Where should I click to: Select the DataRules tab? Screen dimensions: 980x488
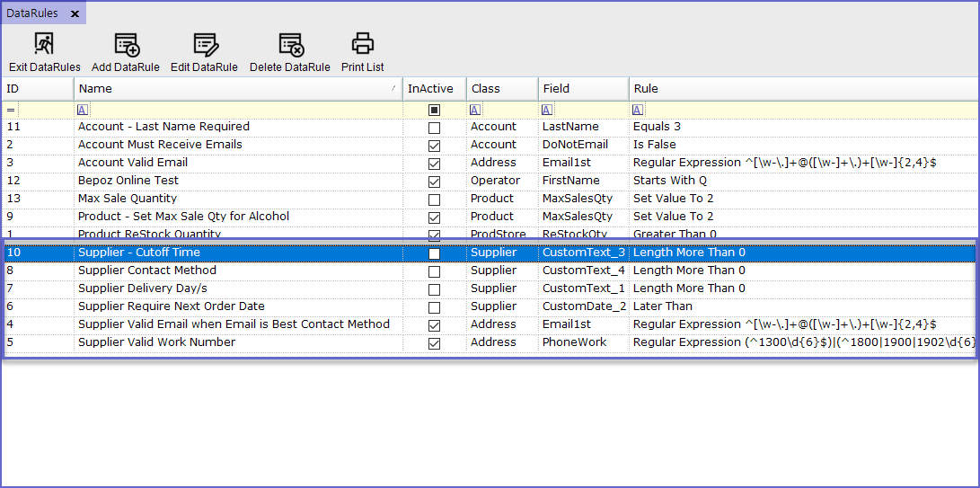pos(33,13)
